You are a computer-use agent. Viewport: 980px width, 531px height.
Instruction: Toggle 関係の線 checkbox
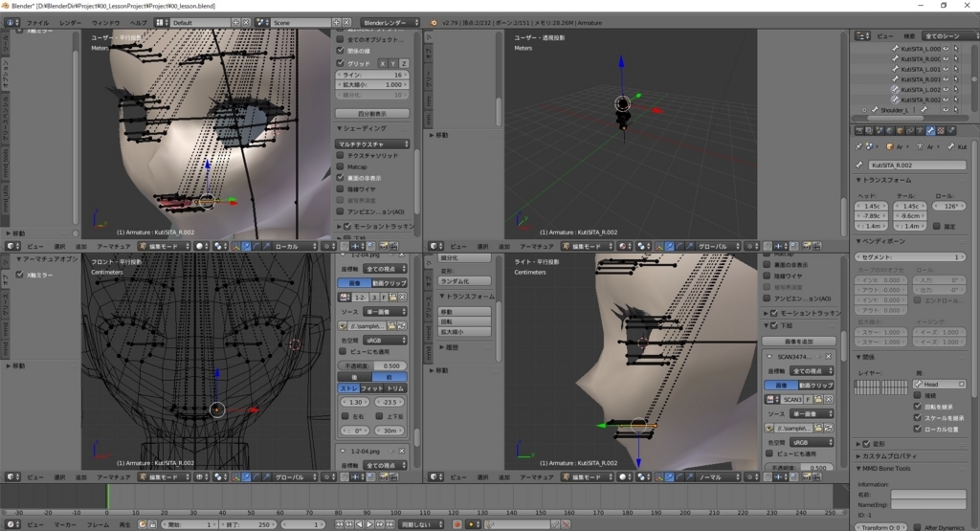[x=340, y=51]
